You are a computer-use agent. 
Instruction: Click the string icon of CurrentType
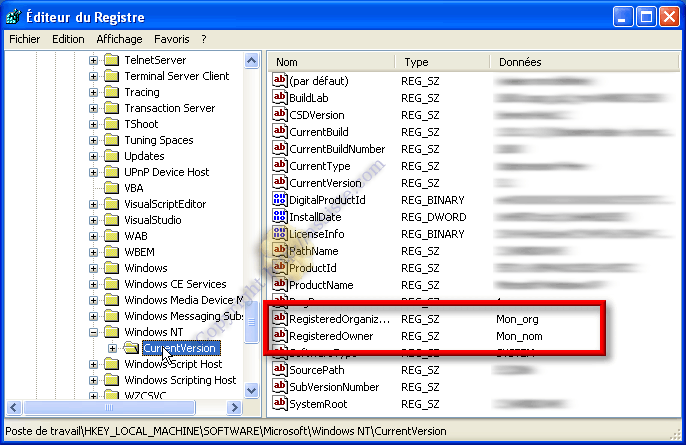[280, 165]
